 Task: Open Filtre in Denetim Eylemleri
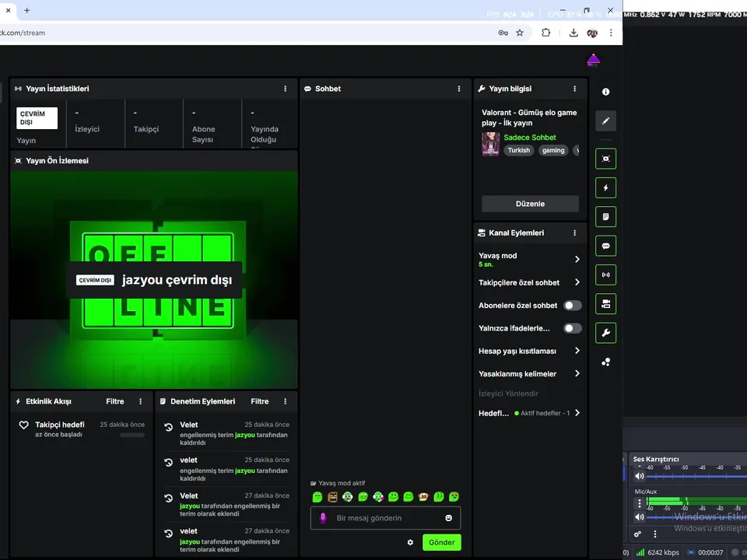pyautogui.click(x=260, y=401)
